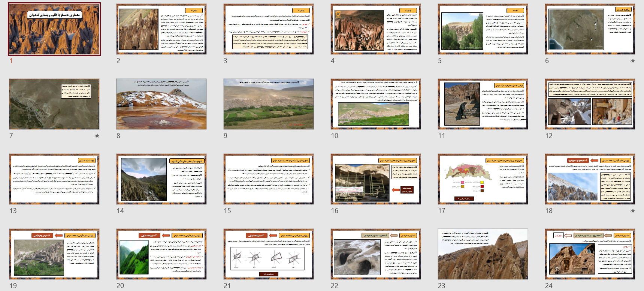
Task: Click slide 21 containing the wind diagrams
Action: tap(268, 254)
